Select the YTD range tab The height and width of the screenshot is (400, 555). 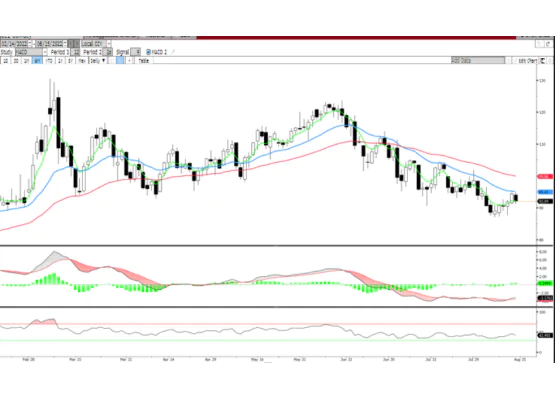coord(49,61)
